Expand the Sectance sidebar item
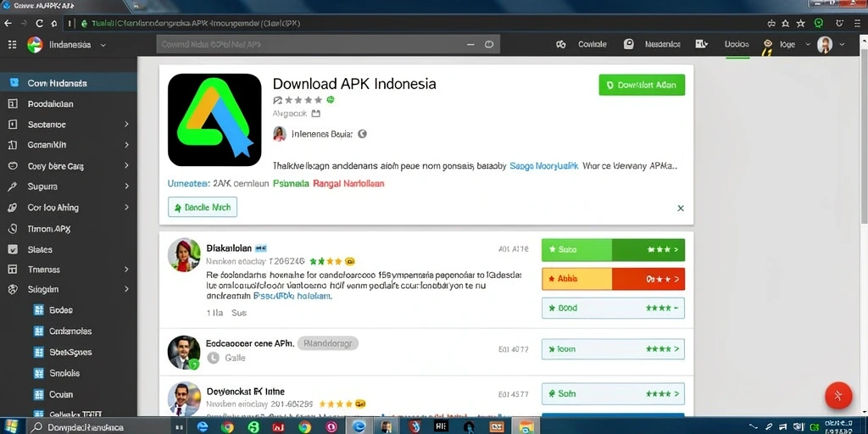The image size is (868, 434). tap(69, 125)
